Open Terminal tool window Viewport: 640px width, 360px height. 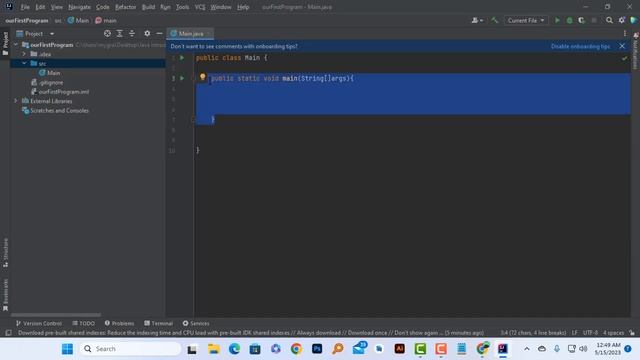pos(158,323)
